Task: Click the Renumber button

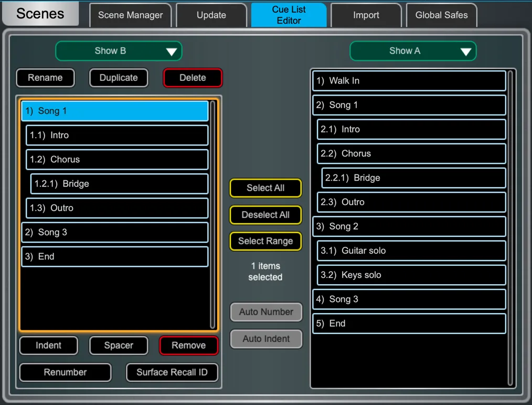Action: (65, 372)
